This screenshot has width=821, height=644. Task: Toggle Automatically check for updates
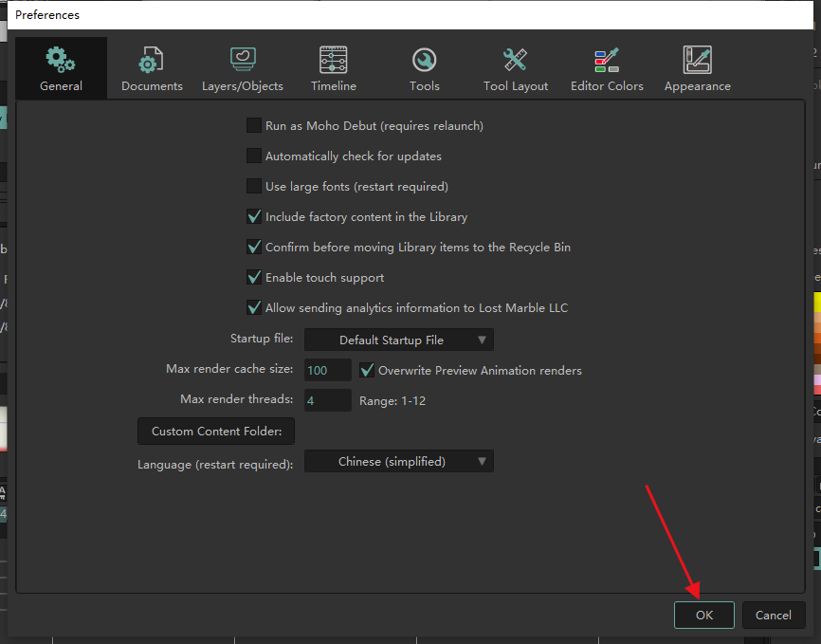254,156
